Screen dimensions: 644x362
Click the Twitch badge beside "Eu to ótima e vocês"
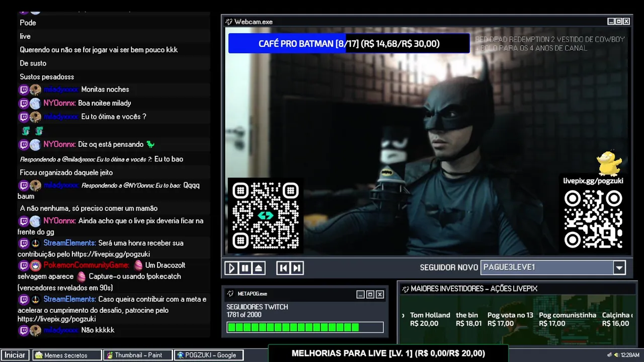(24, 117)
